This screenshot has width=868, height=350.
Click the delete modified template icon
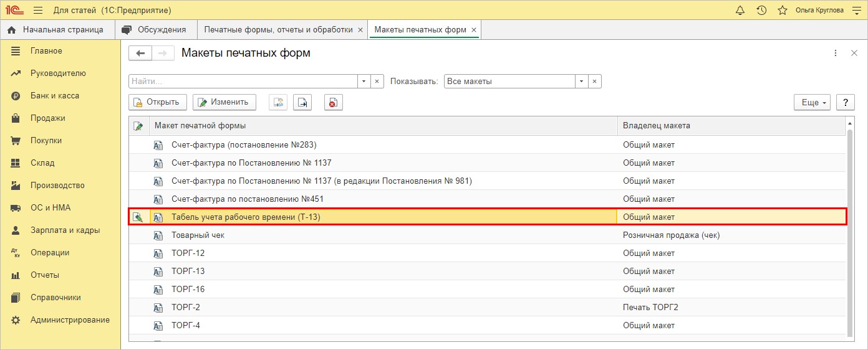334,102
